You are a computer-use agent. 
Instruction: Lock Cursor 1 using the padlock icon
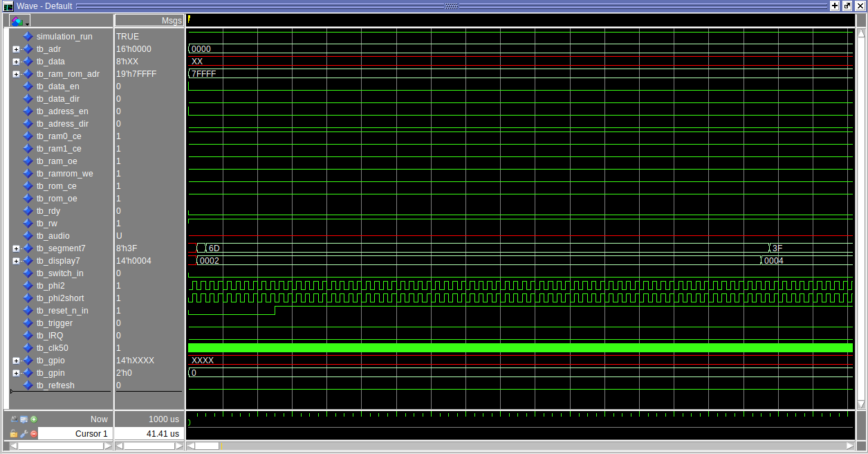pos(14,434)
